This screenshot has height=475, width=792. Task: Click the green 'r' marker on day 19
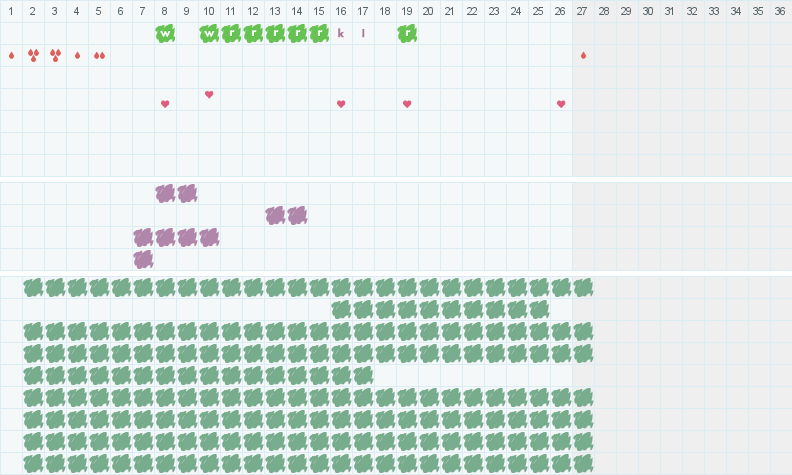[407, 33]
